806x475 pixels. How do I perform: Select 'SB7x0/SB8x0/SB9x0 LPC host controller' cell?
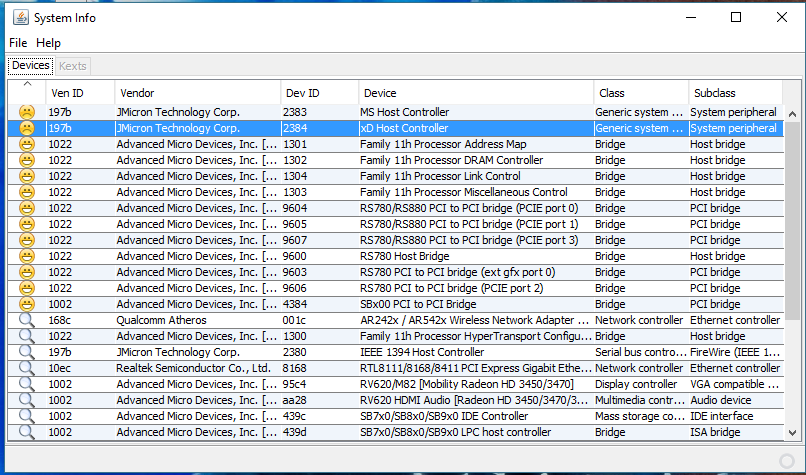click(477, 431)
